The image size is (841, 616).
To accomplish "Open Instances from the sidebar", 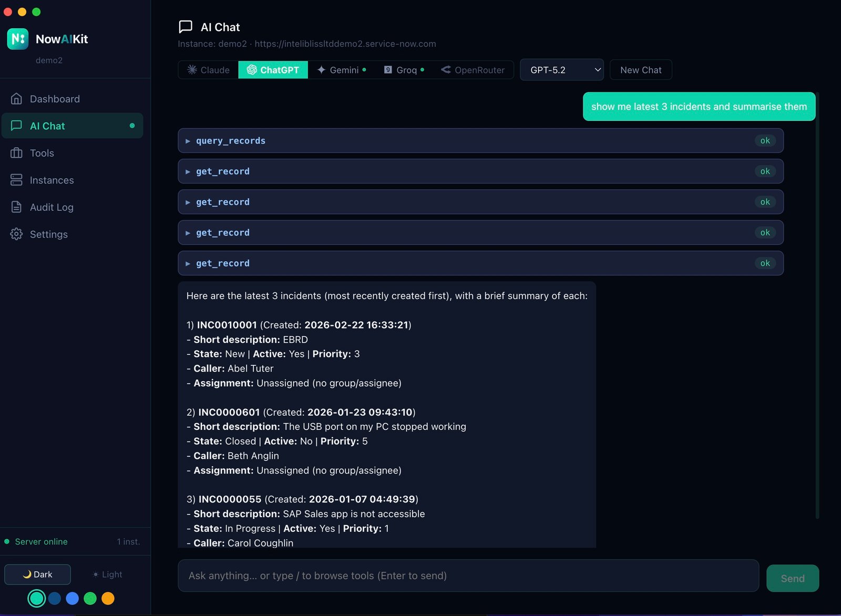I will tap(73, 180).
